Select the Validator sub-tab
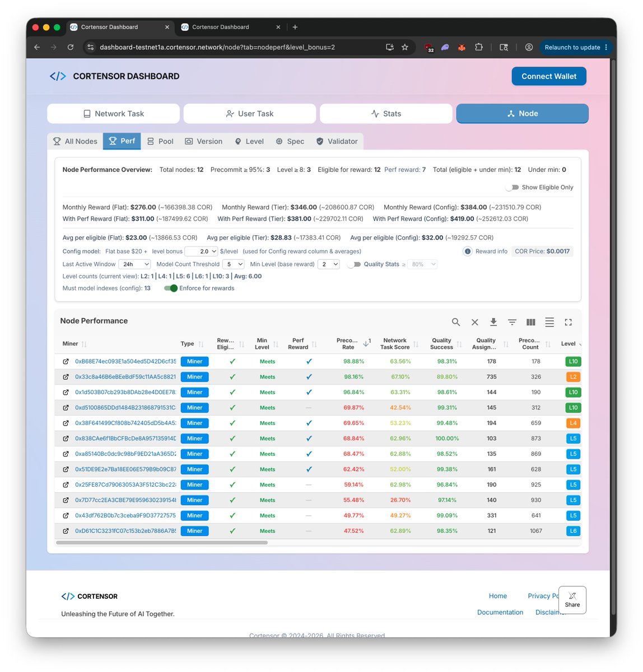The image size is (643, 672). tap(337, 141)
